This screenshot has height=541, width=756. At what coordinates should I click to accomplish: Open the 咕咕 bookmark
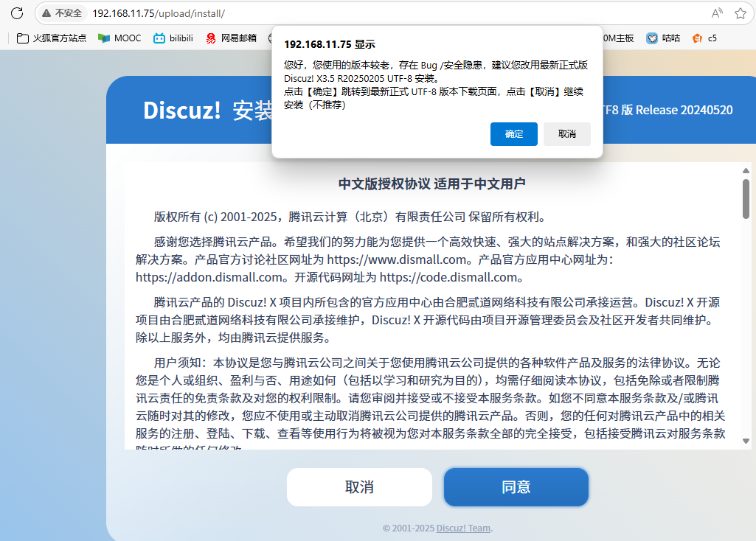[663, 38]
